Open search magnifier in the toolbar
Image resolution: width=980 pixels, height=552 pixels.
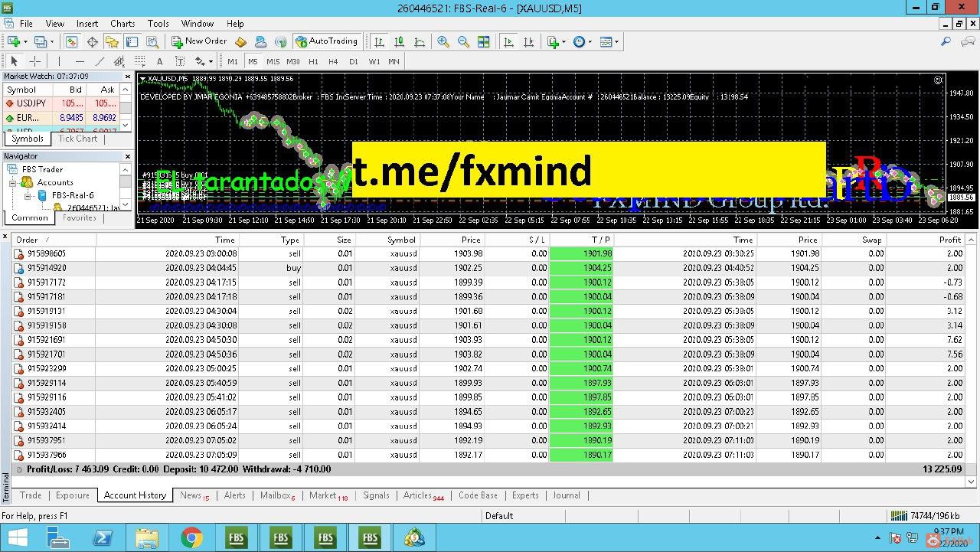(x=946, y=41)
